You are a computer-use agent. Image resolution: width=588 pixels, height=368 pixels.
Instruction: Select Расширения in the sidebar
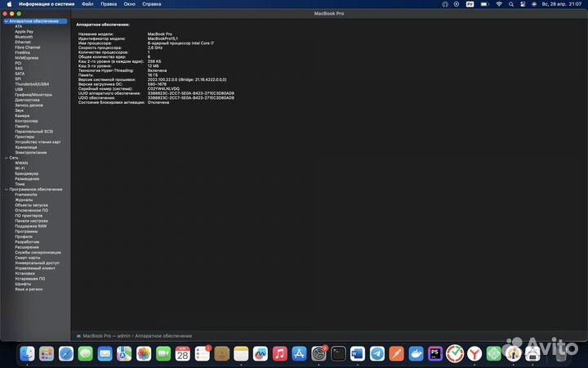tap(27, 247)
